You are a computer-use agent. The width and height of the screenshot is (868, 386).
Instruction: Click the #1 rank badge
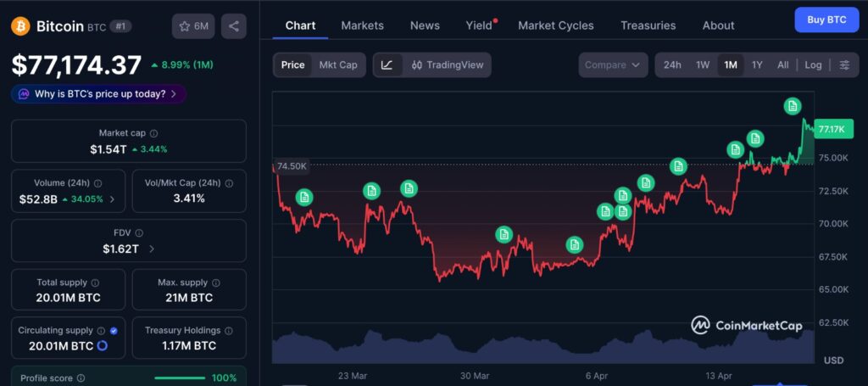(120, 26)
